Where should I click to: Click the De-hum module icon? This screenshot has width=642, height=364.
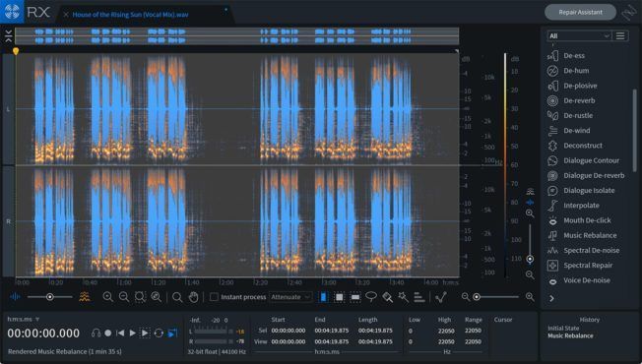click(552, 71)
